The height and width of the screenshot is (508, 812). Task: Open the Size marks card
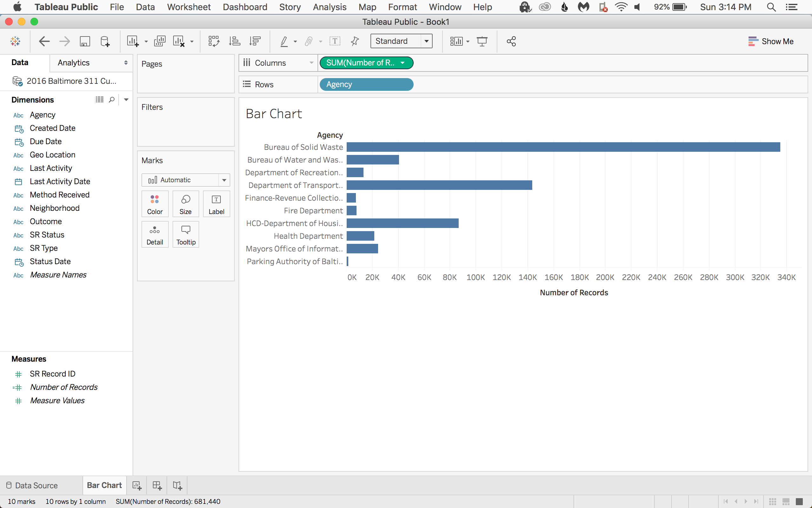tap(186, 204)
